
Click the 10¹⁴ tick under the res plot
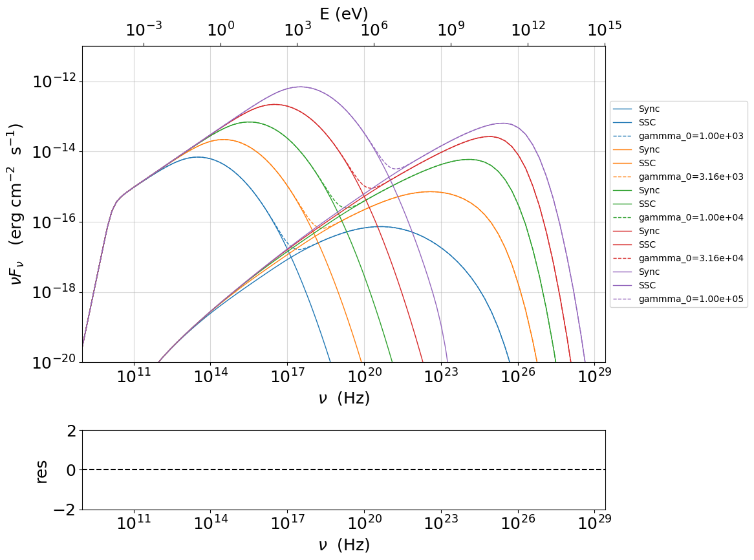(x=211, y=522)
